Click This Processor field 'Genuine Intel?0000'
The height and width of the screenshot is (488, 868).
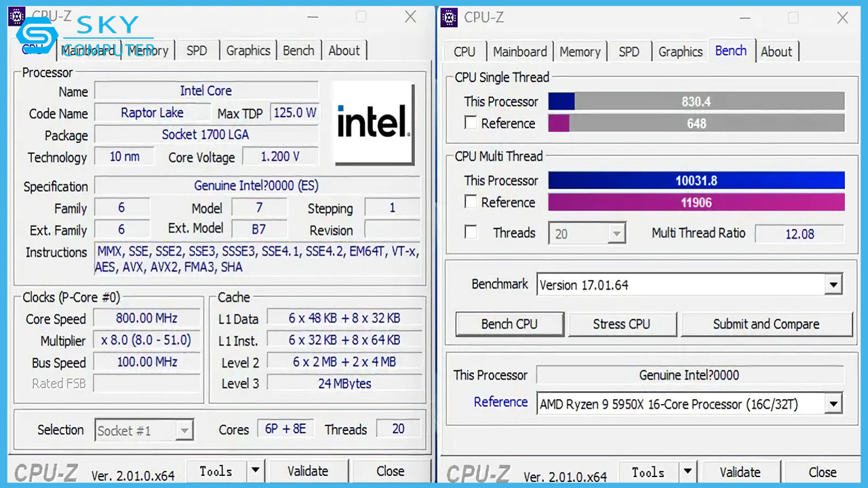point(689,375)
